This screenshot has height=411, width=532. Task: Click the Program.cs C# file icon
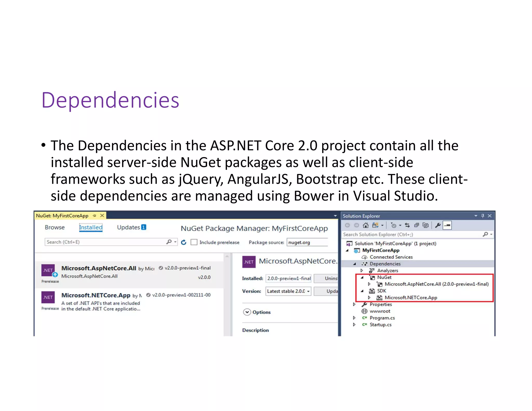point(364,318)
